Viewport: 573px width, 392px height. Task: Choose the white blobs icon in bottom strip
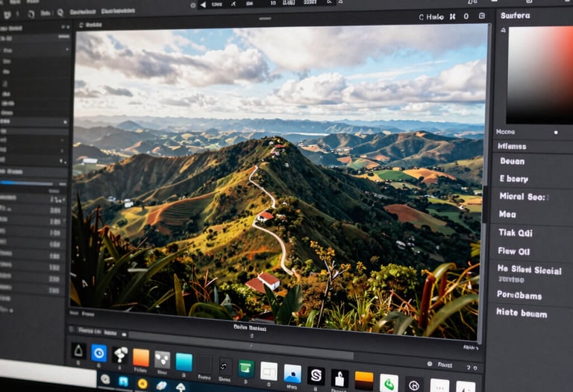120,355
